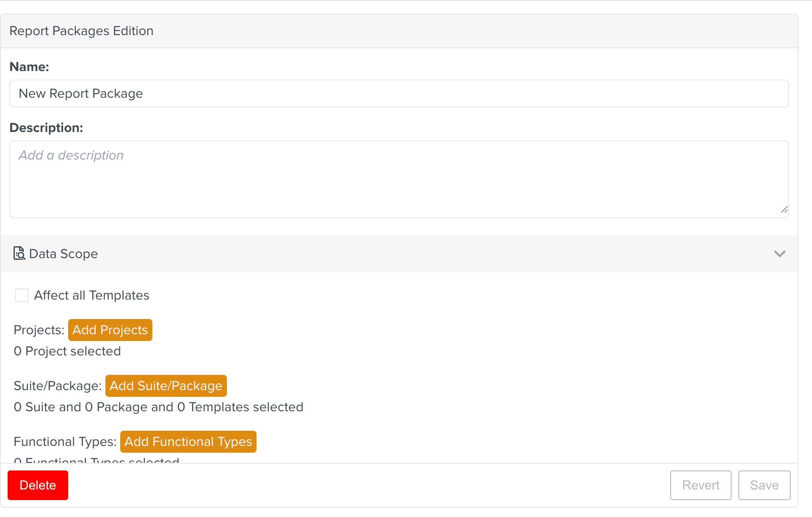Click the Report Packages Edition title
This screenshot has width=812, height=517.
(x=81, y=31)
